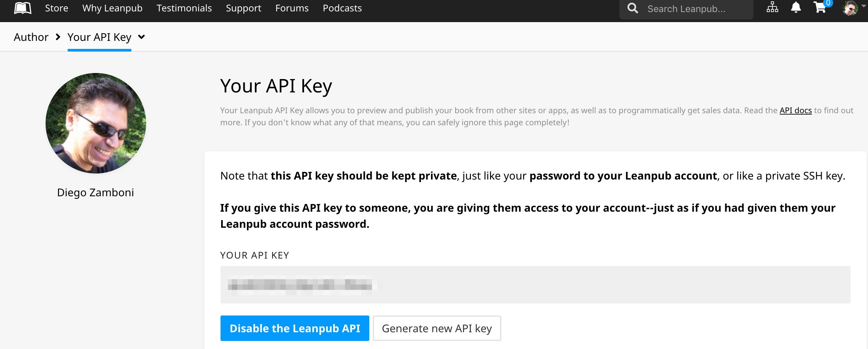Follow the API docs link
Screen dimensions: 868x349
point(795,110)
